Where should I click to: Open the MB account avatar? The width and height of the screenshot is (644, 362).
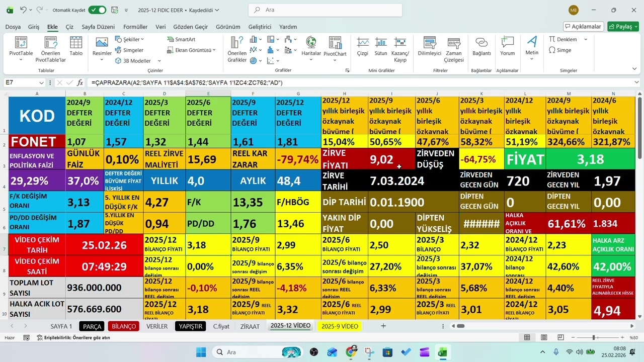(x=574, y=10)
